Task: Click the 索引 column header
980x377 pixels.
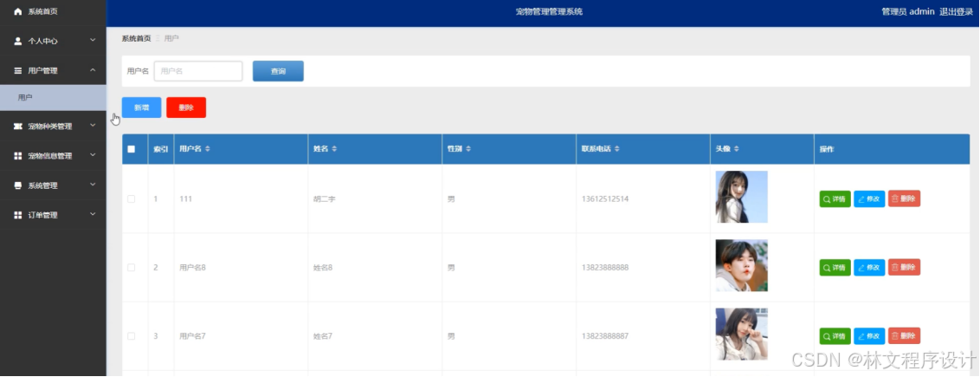Action: pyautogui.click(x=161, y=149)
